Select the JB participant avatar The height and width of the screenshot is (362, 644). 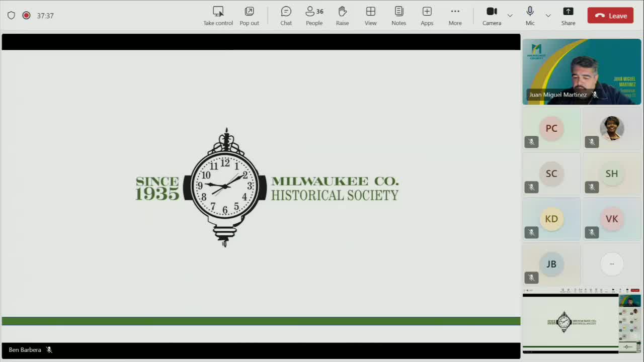[x=551, y=264]
